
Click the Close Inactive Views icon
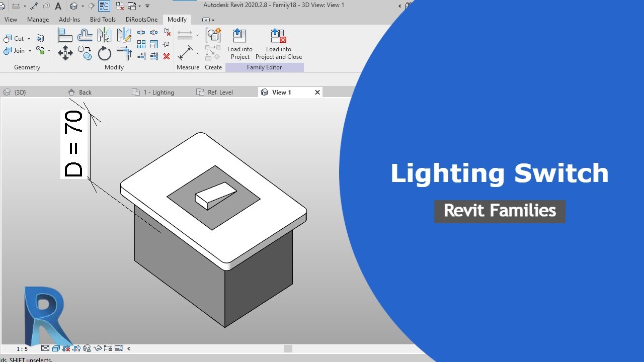pos(120,6)
